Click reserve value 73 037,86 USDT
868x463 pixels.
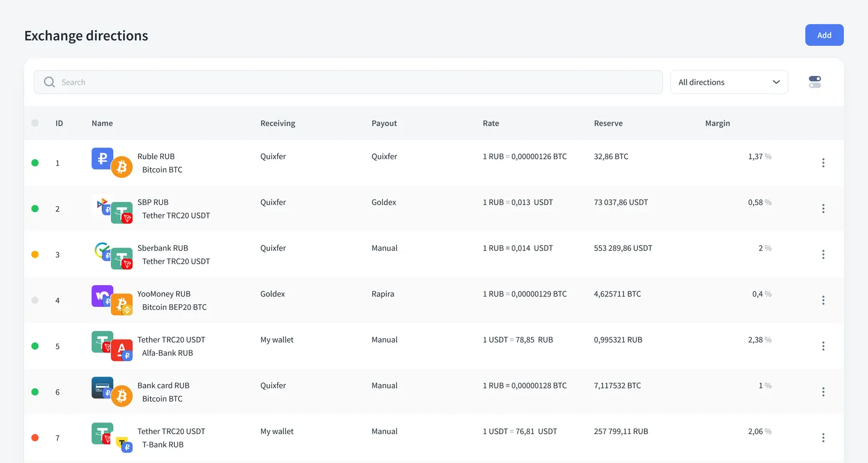click(x=621, y=202)
